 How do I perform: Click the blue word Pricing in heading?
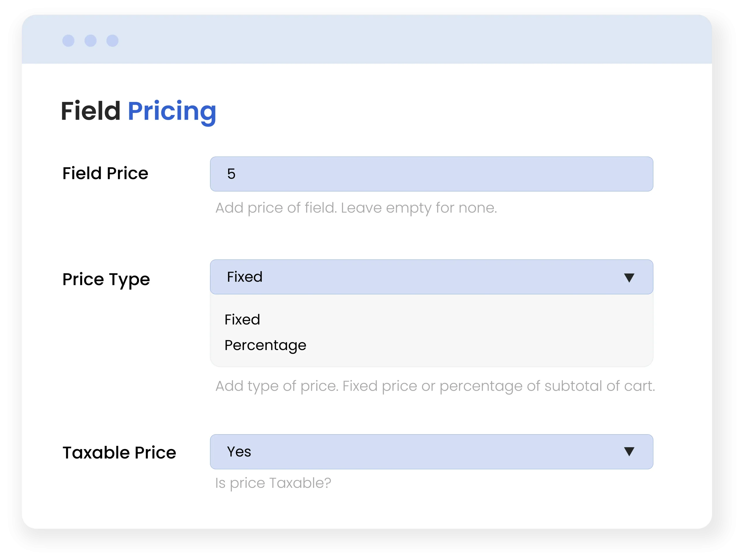coord(172,111)
